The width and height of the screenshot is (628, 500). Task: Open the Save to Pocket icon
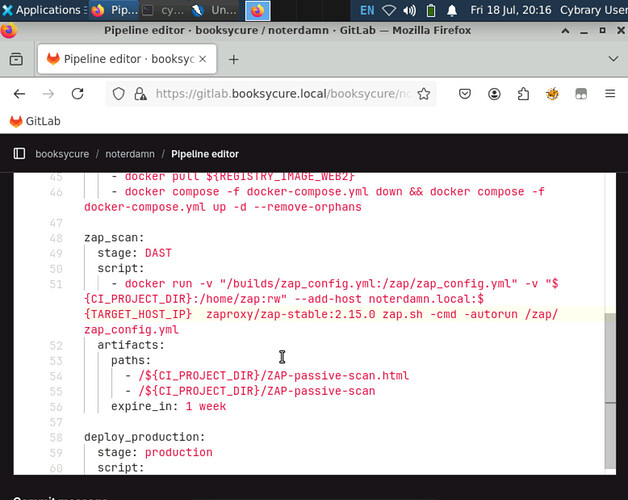[x=465, y=94]
